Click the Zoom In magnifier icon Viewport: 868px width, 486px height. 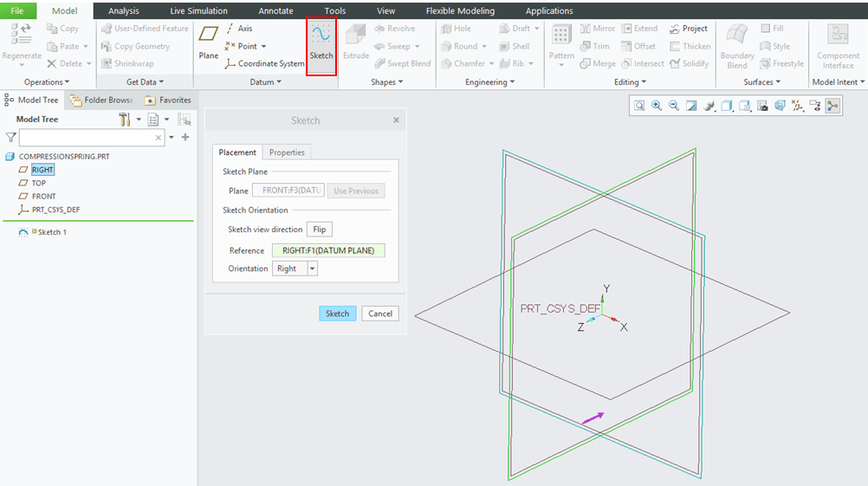pyautogui.click(x=657, y=106)
